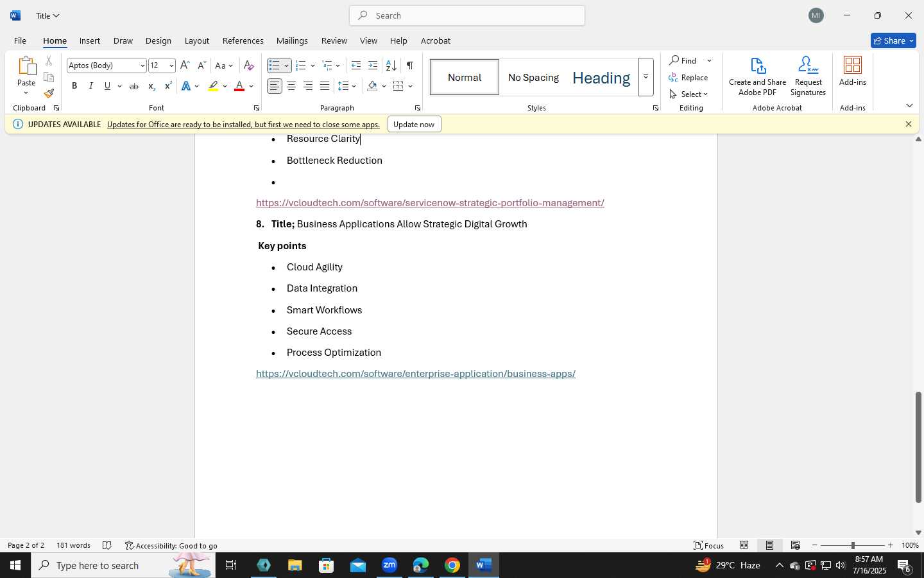Screen dimensions: 924x578
Task: Switch to the References tab
Action: point(243,40)
